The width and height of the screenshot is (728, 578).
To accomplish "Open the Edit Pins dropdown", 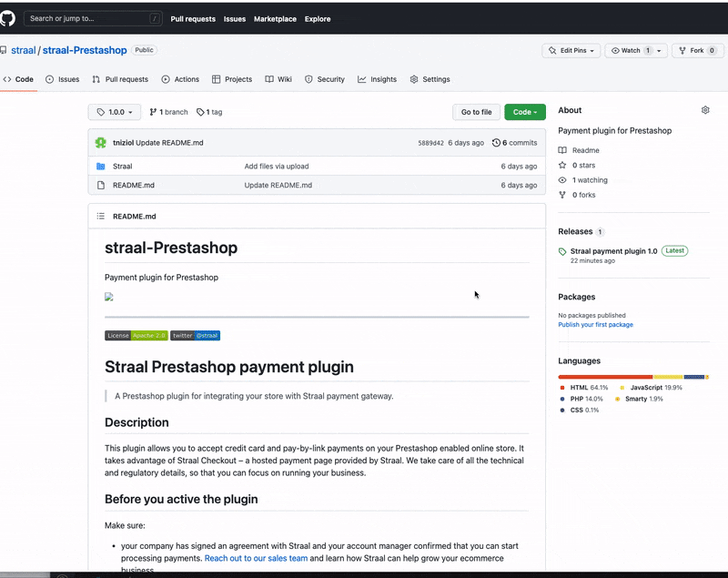I will click(571, 51).
